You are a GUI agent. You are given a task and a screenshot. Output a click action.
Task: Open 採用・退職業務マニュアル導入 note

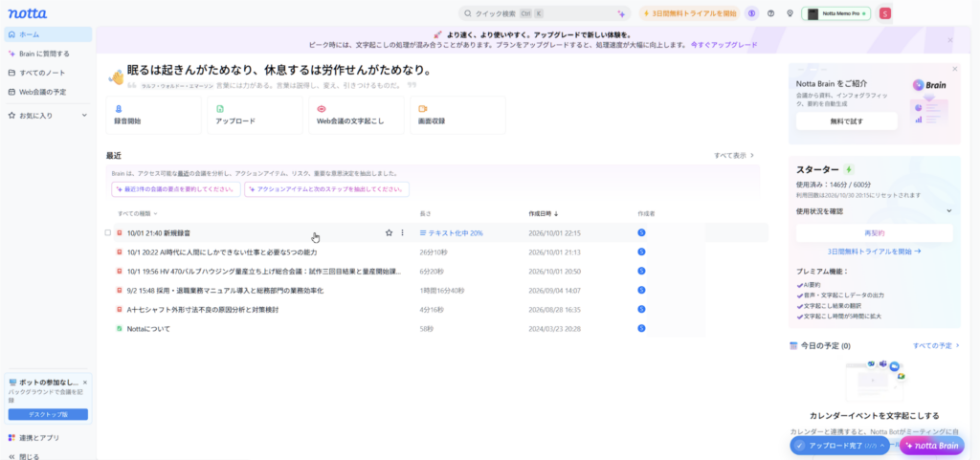pos(225,290)
